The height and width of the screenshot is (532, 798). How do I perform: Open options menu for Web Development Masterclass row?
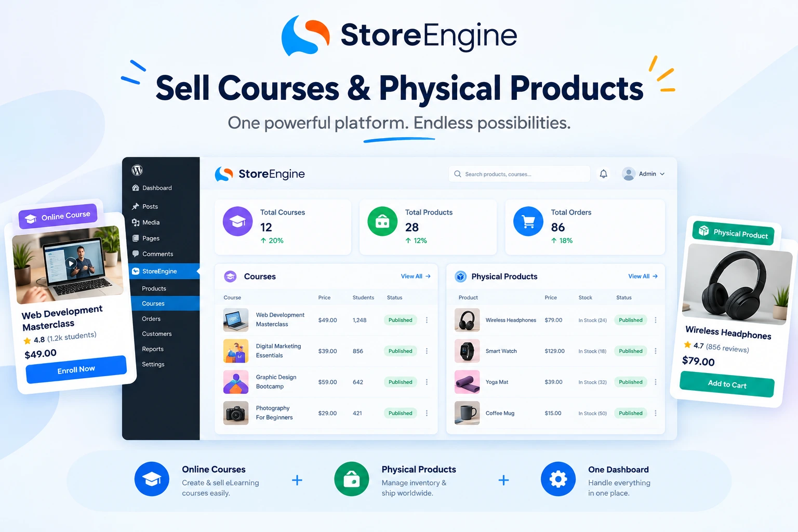pos(427,320)
